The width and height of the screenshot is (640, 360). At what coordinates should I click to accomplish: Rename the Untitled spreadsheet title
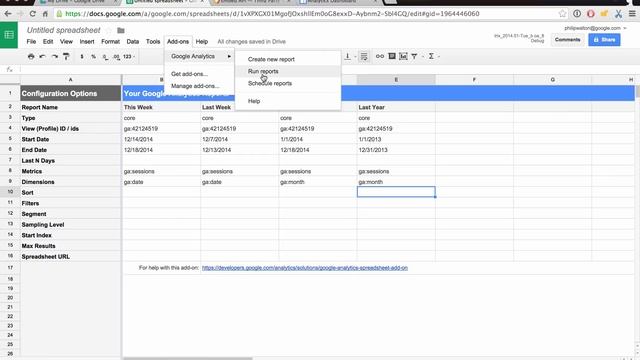(63, 30)
